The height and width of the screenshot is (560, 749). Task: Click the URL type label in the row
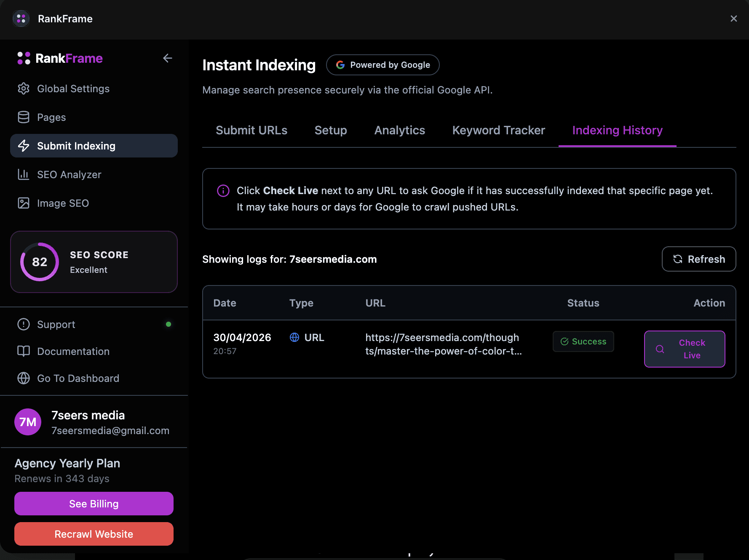(314, 337)
